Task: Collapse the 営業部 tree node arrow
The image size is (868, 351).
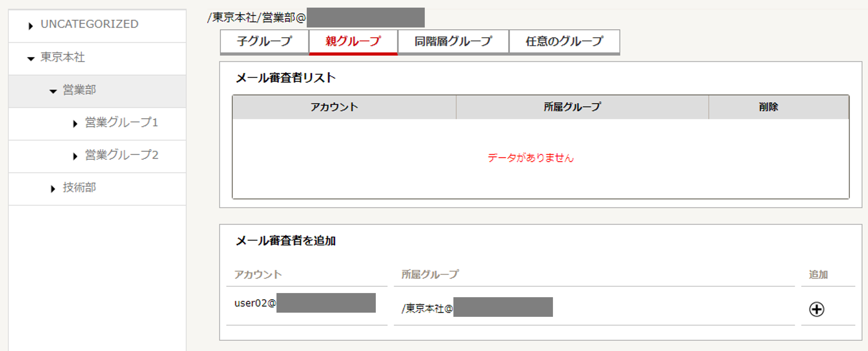Action: (x=53, y=92)
